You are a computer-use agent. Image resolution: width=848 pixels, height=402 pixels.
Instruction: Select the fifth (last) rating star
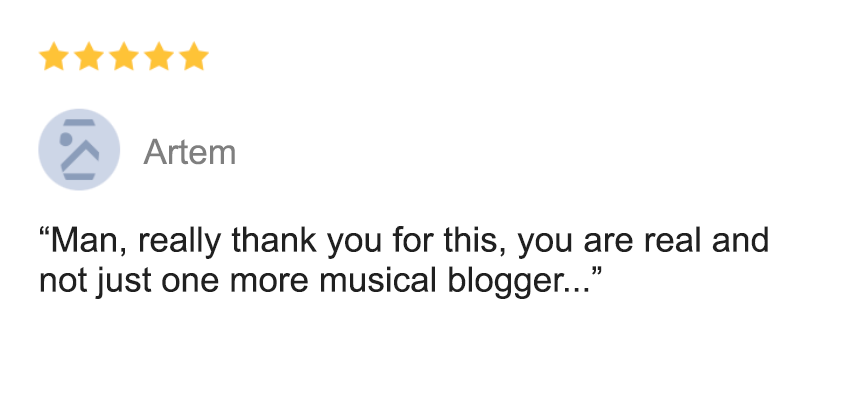tap(194, 57)
